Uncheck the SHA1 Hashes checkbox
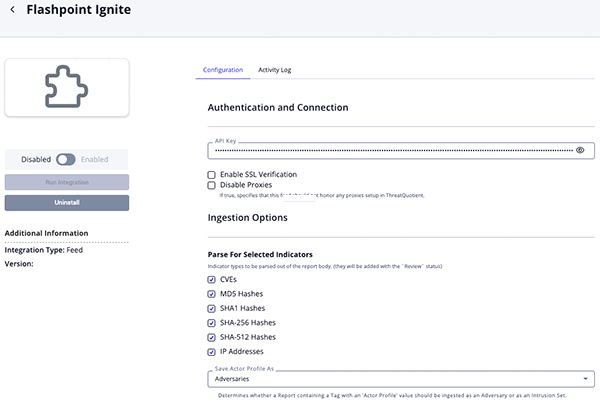Image resolution: width=600 pixels, height=403 pixels. pyautogui.click(x=211, y=309)
